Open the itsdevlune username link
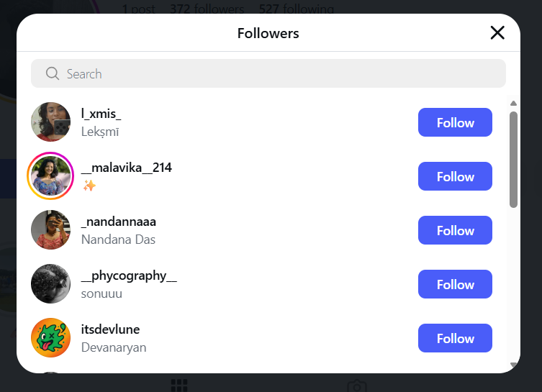The height and width of the screenshot is (392, 542). (x=111, y=329)
